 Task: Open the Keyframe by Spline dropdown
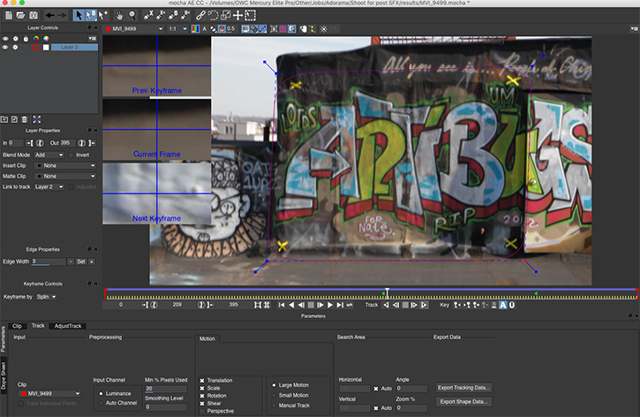(46, 297)
